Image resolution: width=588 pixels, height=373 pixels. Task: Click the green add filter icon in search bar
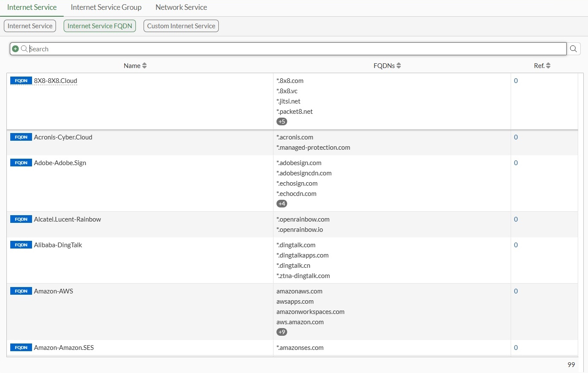click(15, 49)
